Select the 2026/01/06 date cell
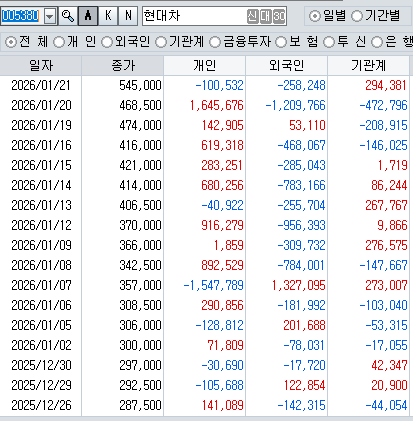Image resolution: width=413 pixels, height=421 pixels. [x=41, y=306]
